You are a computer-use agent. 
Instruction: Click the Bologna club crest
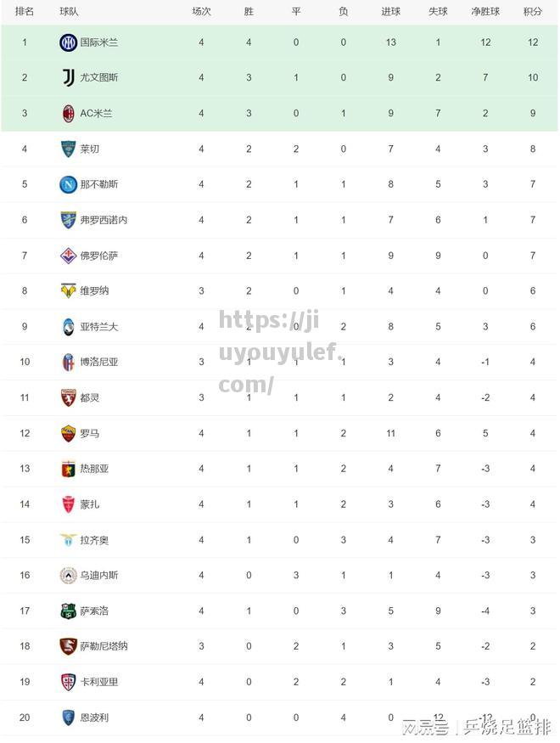pyautogui.click(x=68, y=363)
